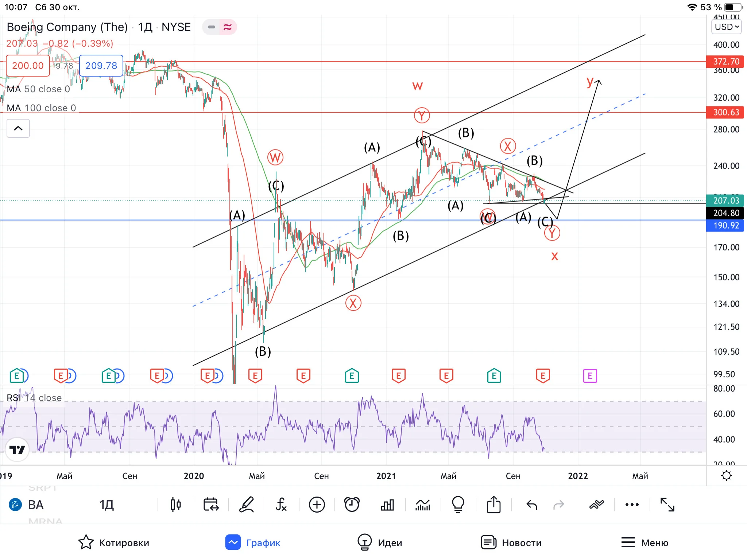Open the compare symbols date-range icon

211,505
